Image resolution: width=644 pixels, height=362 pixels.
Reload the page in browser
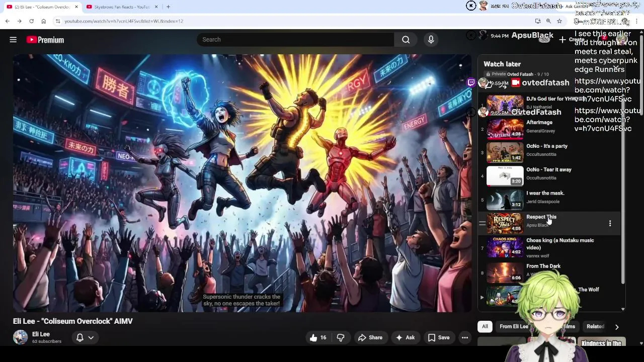coord(31,21)
